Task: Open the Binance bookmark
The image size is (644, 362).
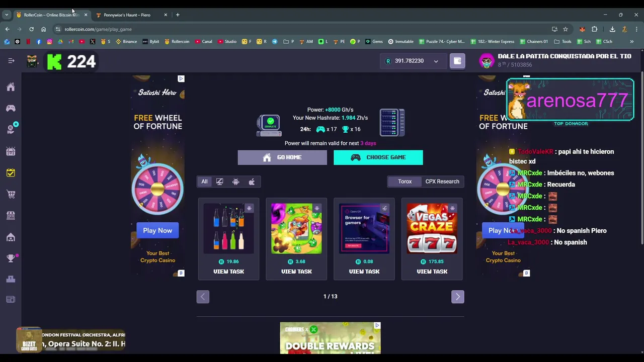Action: click(x=126, y=41)
